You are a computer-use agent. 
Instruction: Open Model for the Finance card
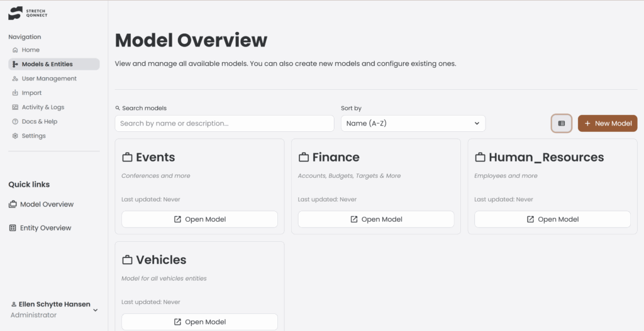(x=375, y=219)
